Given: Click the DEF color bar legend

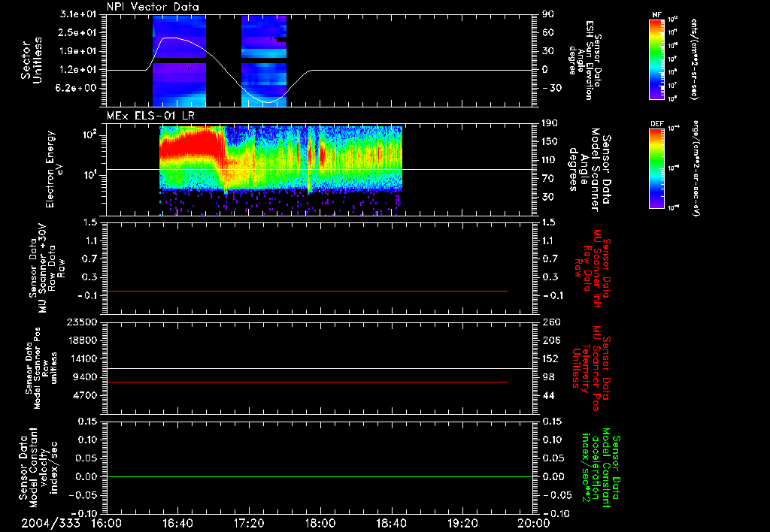Looking at the screenshot, I should click(x=657, y=168).
